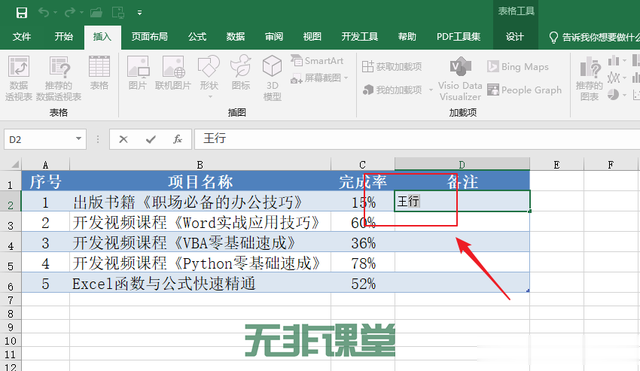Image resolution: width=640 pixels, height=371 pixels.
Task: Open the 文件 menu tab
Action: click(22, 37)
